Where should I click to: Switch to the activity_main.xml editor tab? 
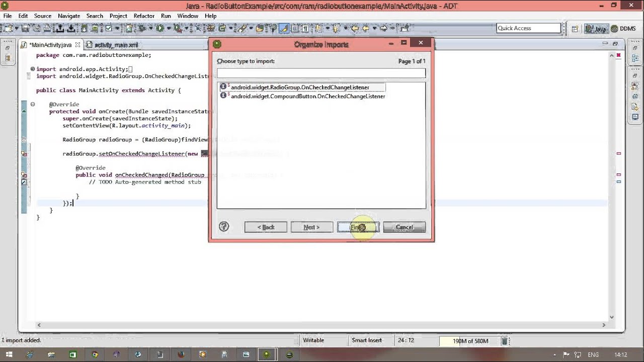pos(112,45)
